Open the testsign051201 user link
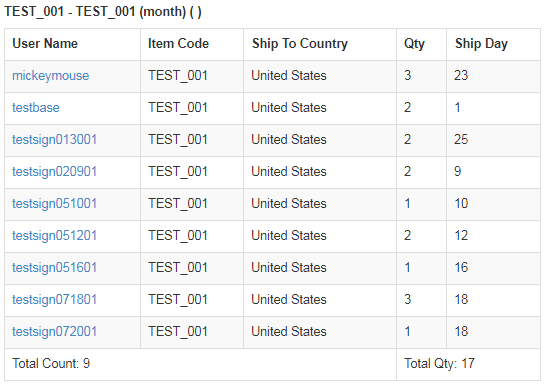This screenshot has width=545, height=384. tap(55, 236)
